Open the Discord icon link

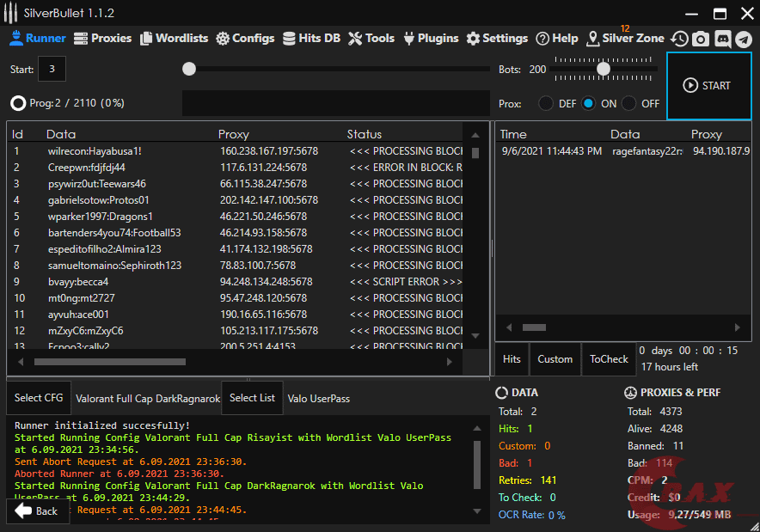pos(722,39)
